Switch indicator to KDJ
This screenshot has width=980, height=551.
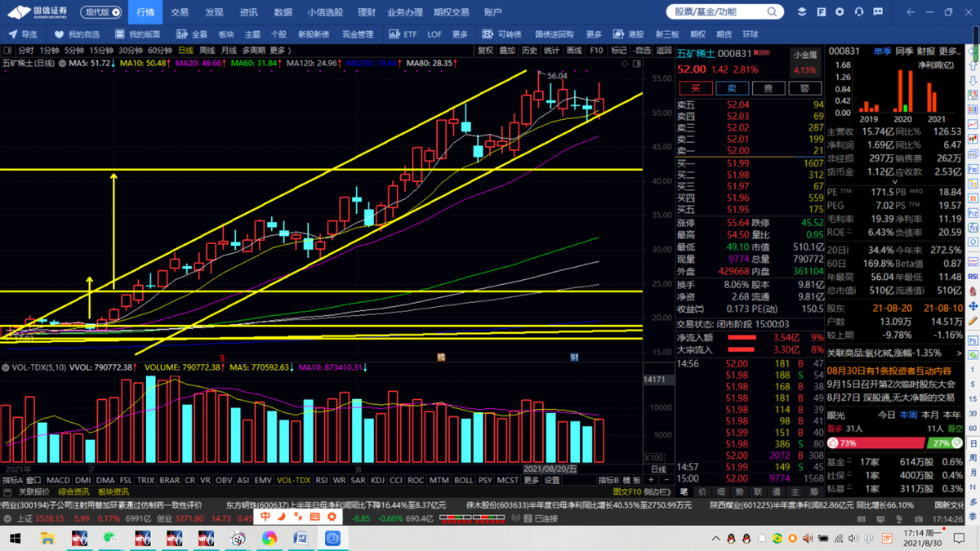click(377, 481)
